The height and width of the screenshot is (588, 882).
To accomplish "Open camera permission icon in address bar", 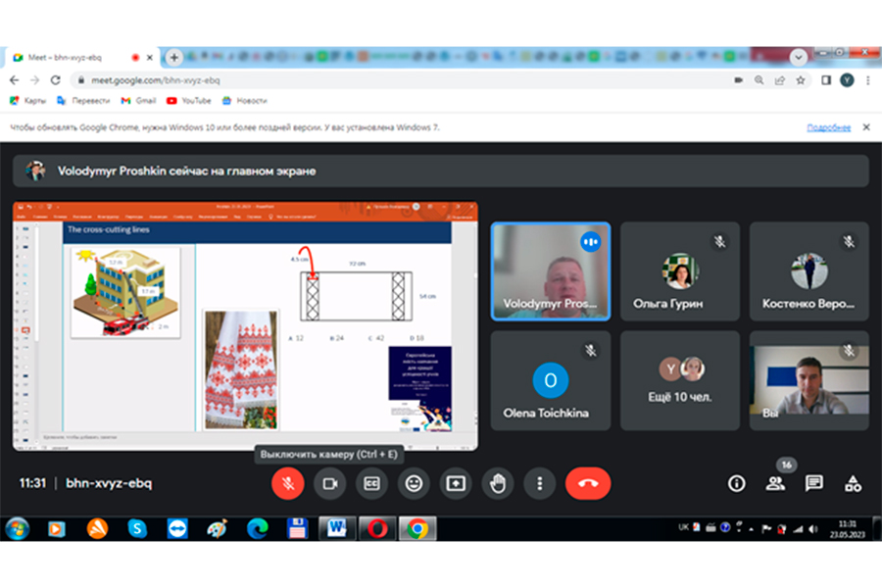I will tap(739, 80).
